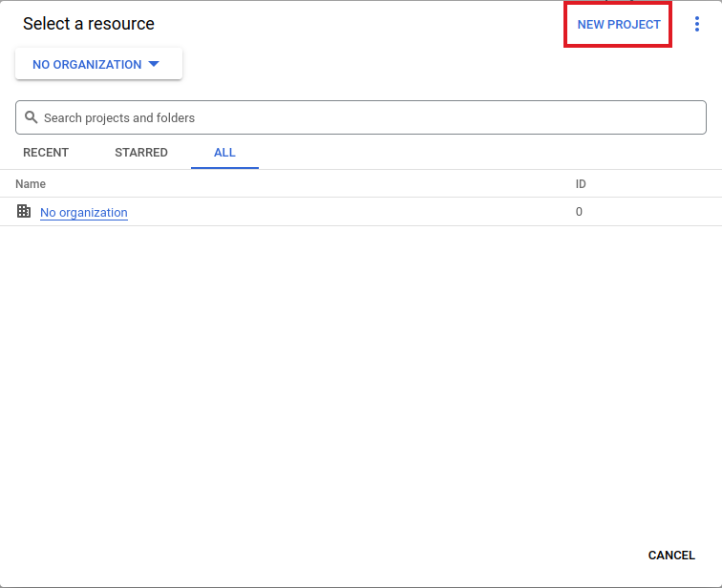This screenshot has width=722, height=588.
Task: Click the ID column header
Action: [x=581, y=184]
